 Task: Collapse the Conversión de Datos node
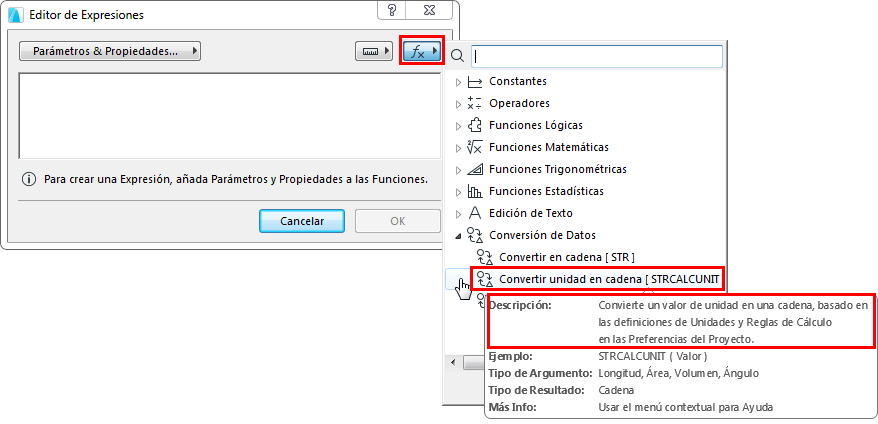459,235
